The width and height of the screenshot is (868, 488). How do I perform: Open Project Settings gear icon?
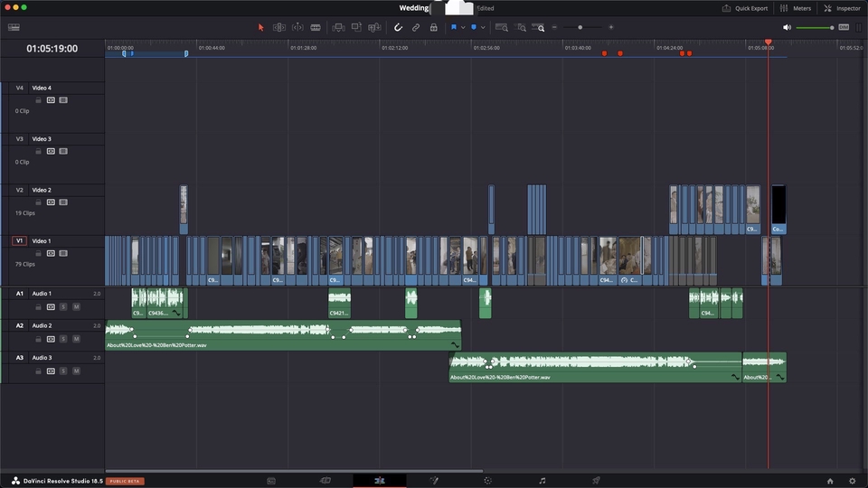[853, 482]
